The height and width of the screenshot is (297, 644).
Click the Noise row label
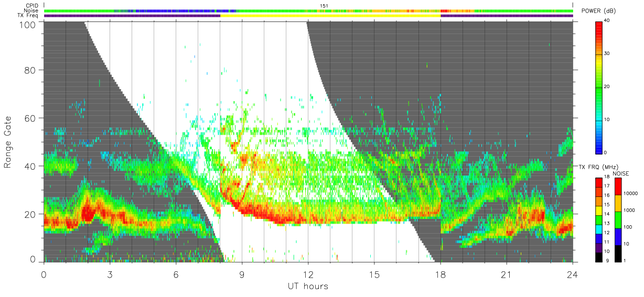pos(30,10)
